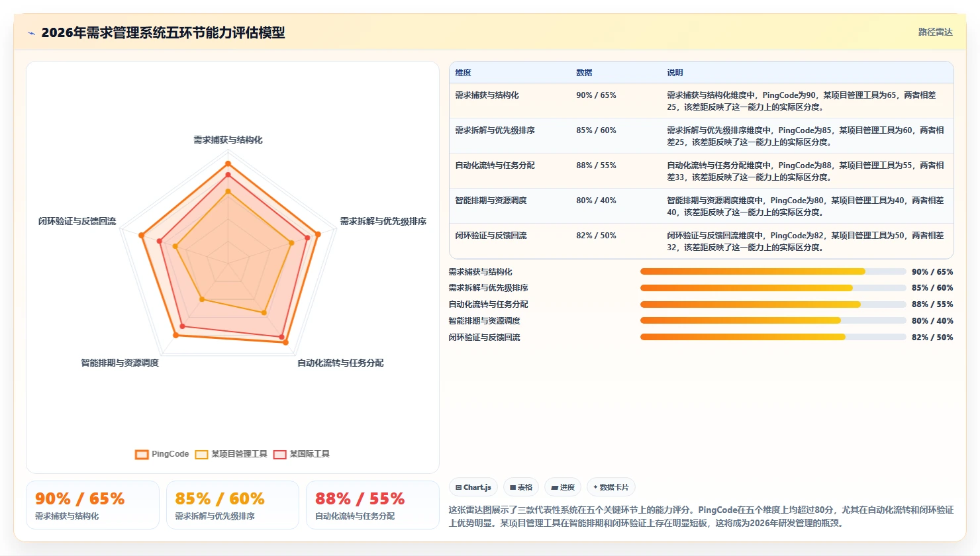Click the 智能排期与资源调度 progress bar
The height and width of the screenshot is (556, 980).
(773, 320)
